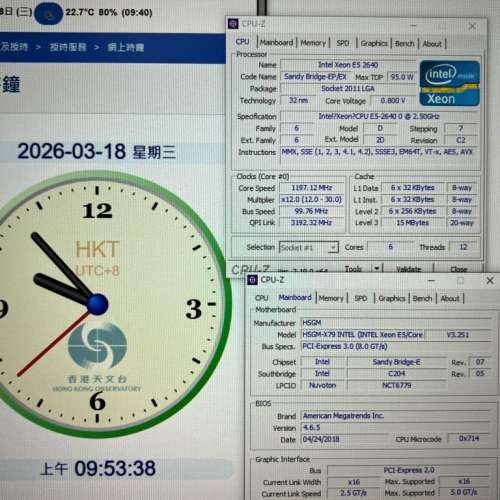Switch to CPU tab in lower CPU-Z window
This screenshot has width=500, height=500.
point(261,298)
